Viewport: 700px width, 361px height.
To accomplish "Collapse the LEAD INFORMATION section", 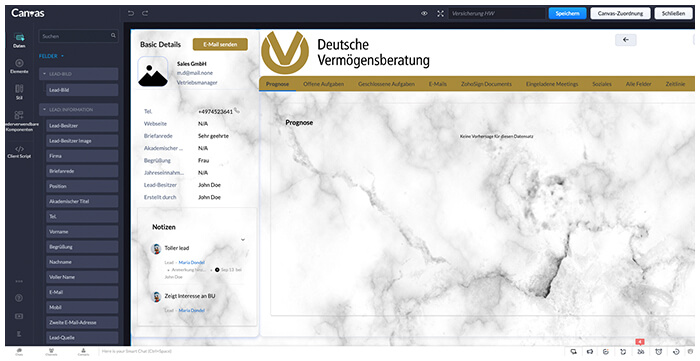I will click(44, 109).
